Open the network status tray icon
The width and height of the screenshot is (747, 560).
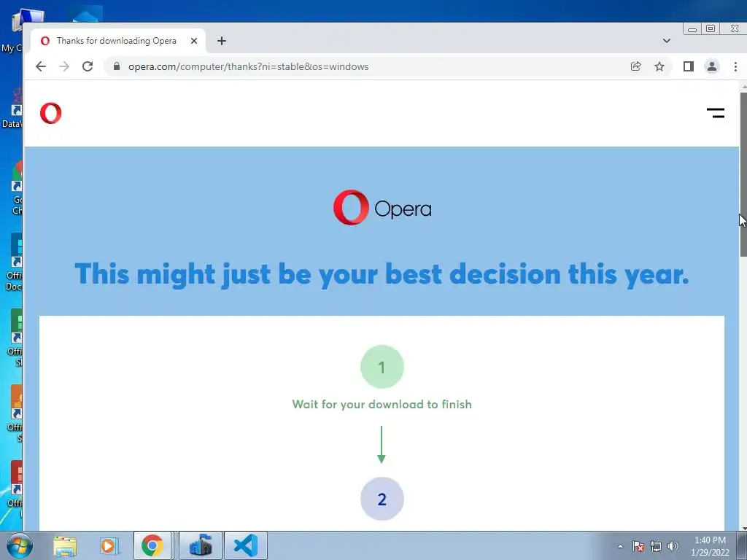pyautogui.click(x=656, y=546)
